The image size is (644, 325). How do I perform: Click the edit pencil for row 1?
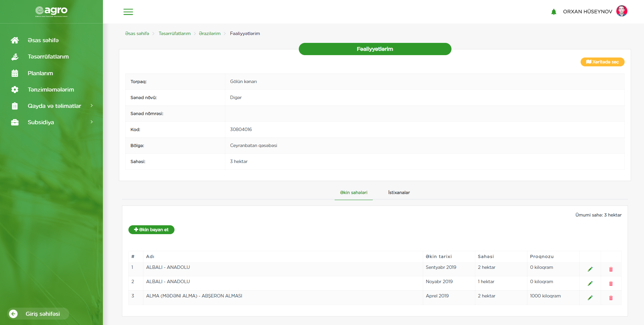pyautogui.click(x=590, y=269)
